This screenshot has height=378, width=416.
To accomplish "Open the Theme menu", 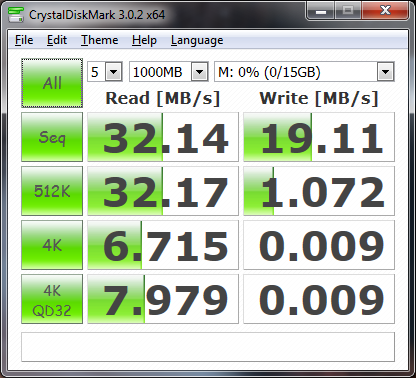I will [x=100, y=40].
